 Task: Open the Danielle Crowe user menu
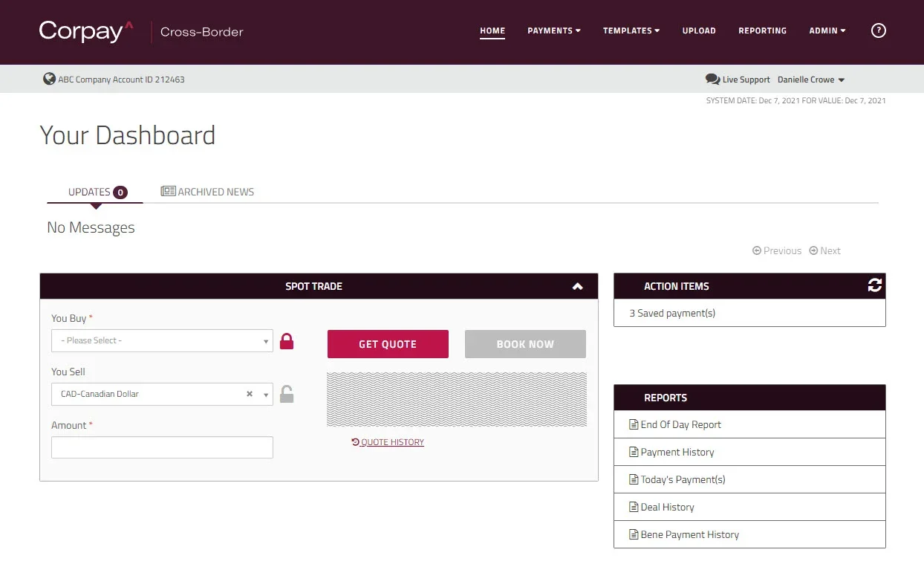tap(811, 80)
